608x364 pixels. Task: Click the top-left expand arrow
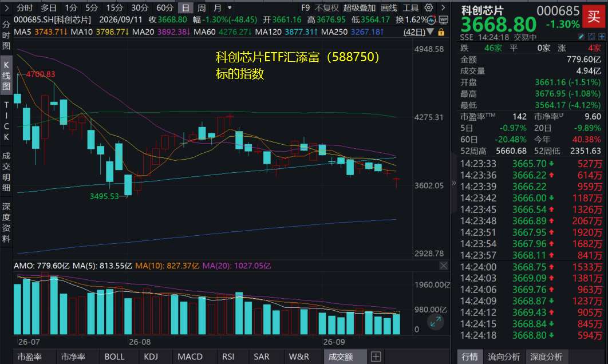(x=7, y=8)
